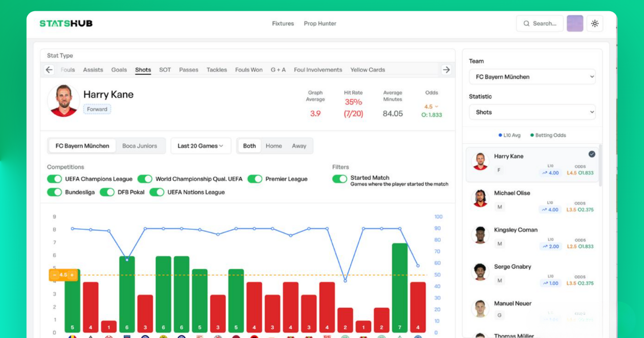Viewport: 644px width, 338px height.
Task: Click the player list scrollbar
Action: point(600,166)
